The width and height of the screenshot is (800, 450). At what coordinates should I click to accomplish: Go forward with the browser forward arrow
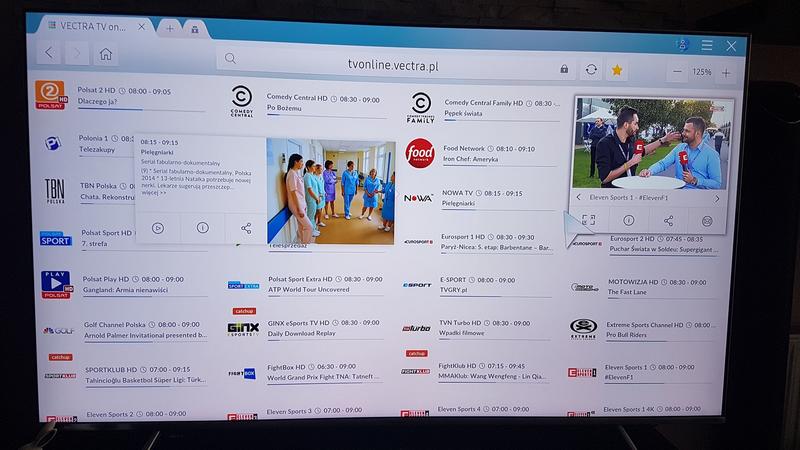tap(77, 53)
